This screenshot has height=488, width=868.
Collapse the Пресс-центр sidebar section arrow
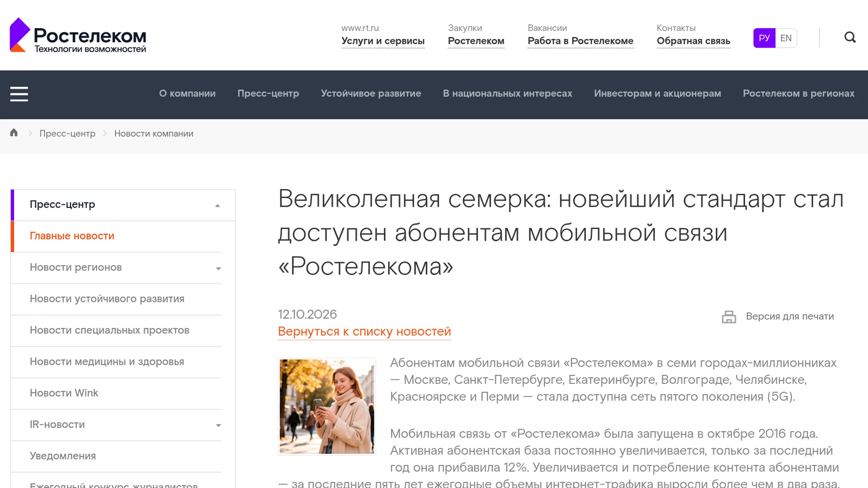(x=218, y=206)
